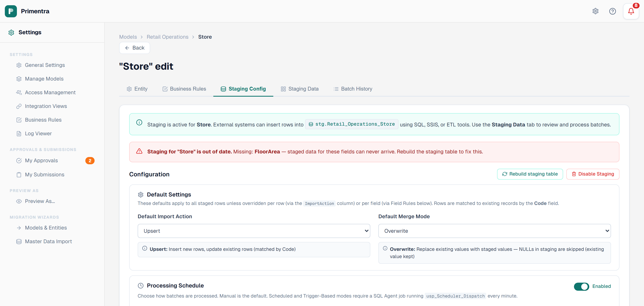Click the Primentra logo icon
The width and height of the screenshot is (644, 306).
click(x=11, y=11)
